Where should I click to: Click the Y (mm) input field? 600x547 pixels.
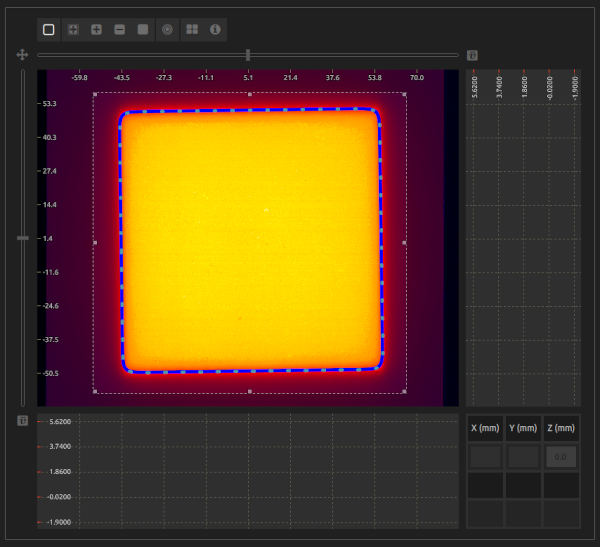click(x=523, y=457)
